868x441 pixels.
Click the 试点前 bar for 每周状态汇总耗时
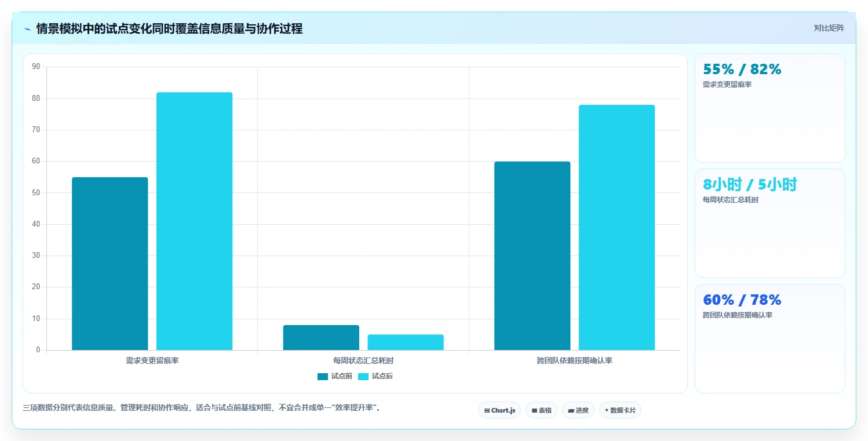point(321,338)
